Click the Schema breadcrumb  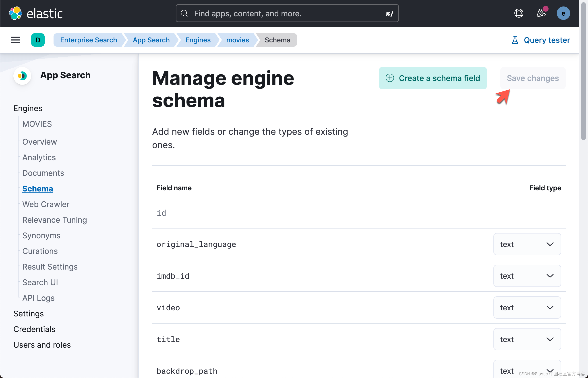(277, 40)
